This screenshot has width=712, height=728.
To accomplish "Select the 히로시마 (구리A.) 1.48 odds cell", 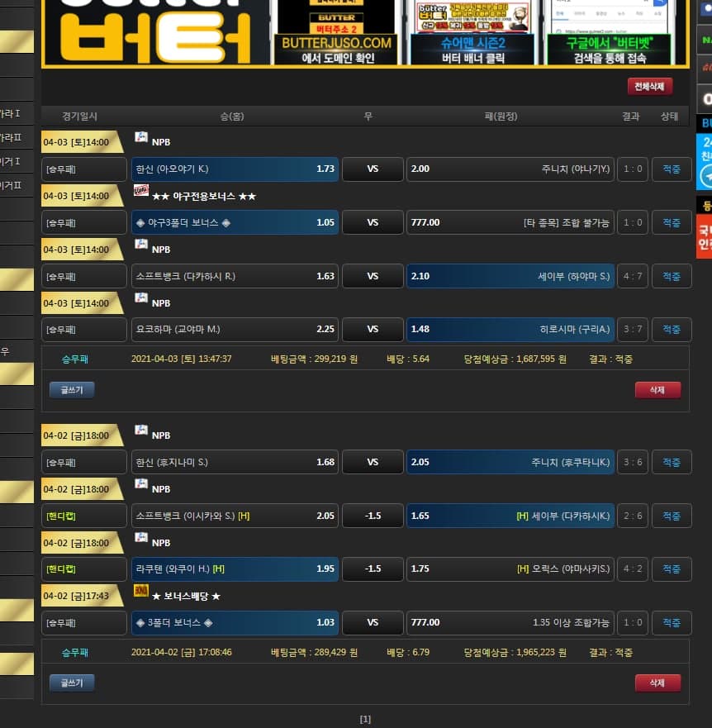I will [x=510, y=330].
